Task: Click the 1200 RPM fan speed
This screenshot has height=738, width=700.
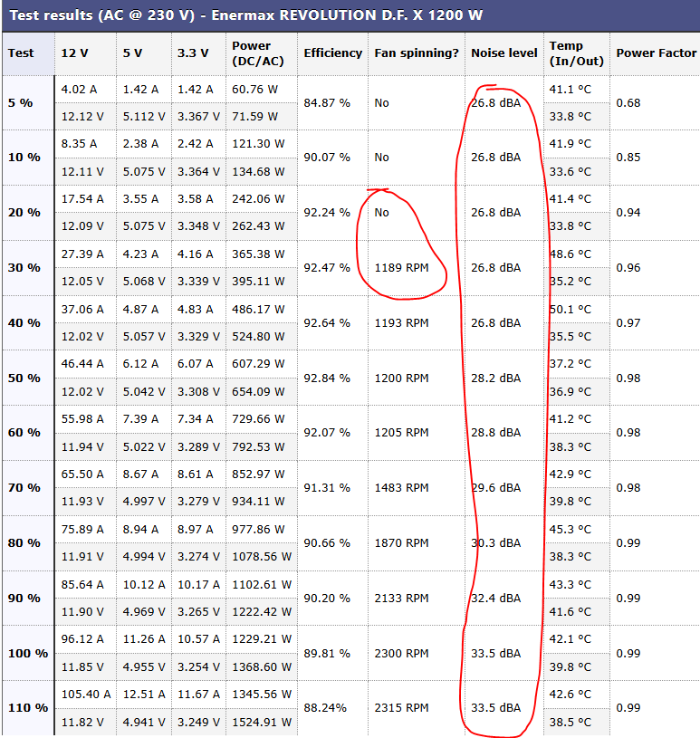Action: tap(401, 378)
